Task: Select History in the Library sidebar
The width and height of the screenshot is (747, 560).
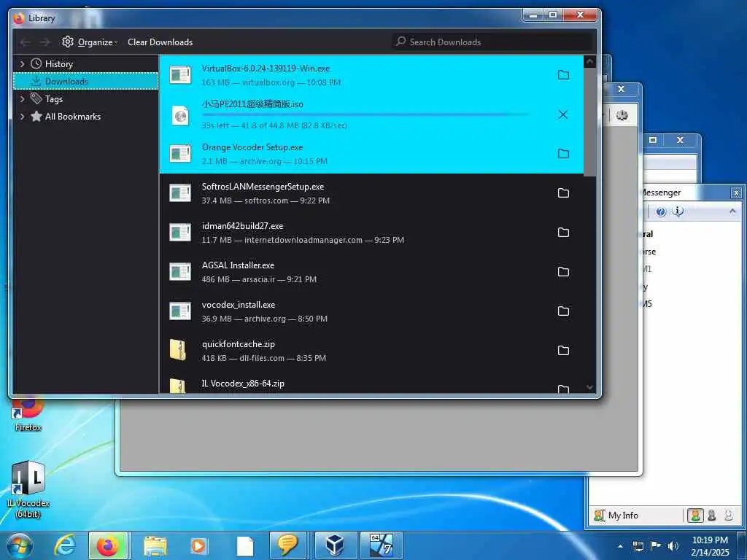Action: point(58,64)
